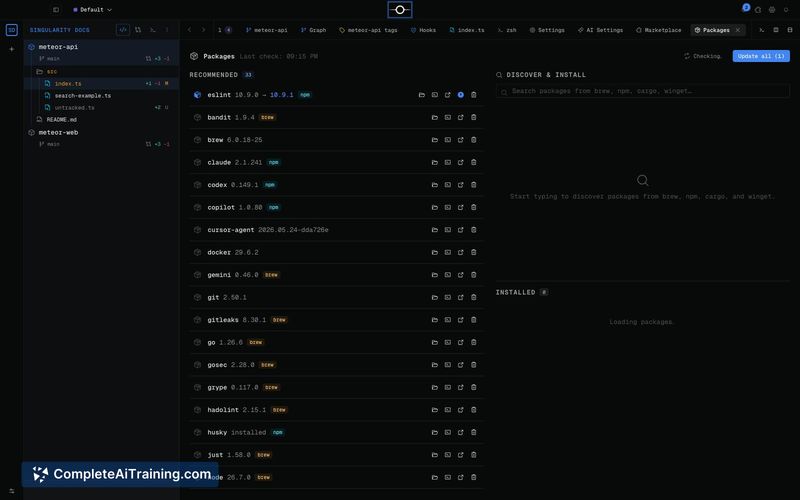The height and width of the screenshot is (500, 800).
Task: Open folder icon in eslint row
Action: coord(422,95)
